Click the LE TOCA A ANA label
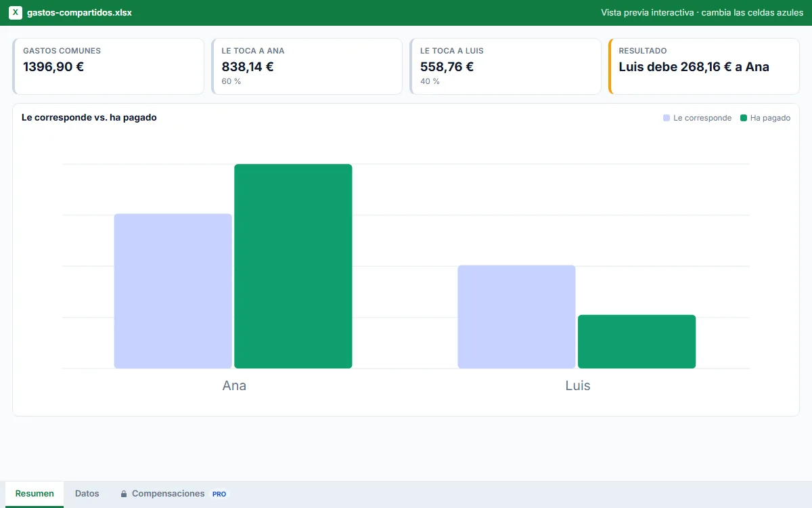The height and width of the screenshot is (508, 812). click(x=253, y=51)
